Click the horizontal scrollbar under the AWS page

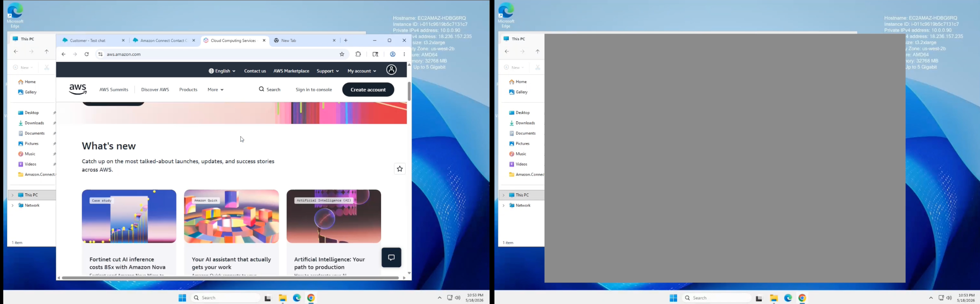(230, 278)
